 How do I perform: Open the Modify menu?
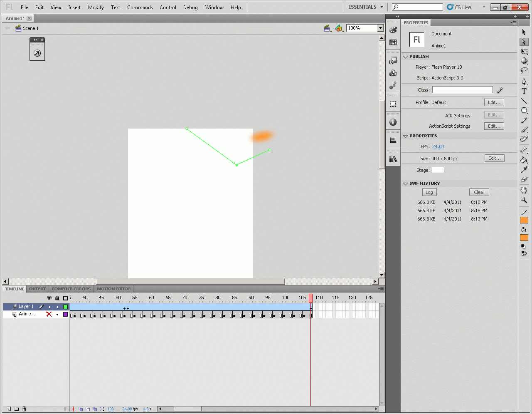[x=96, y=7]
